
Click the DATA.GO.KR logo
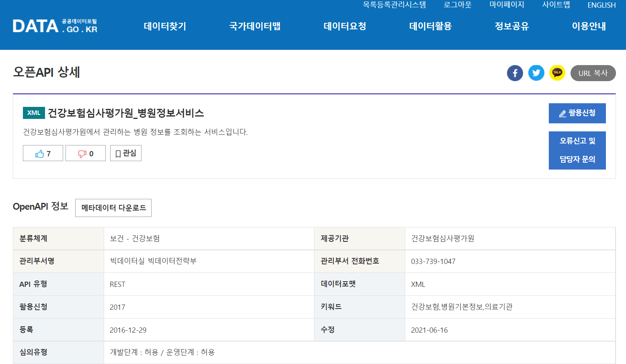(55, 26)
